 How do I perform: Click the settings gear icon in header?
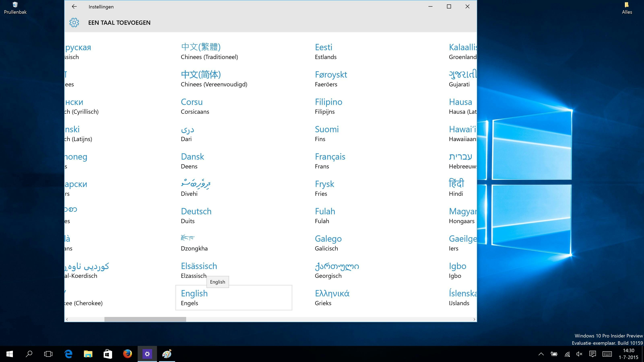pyautogui.click(x=74, y=23)
